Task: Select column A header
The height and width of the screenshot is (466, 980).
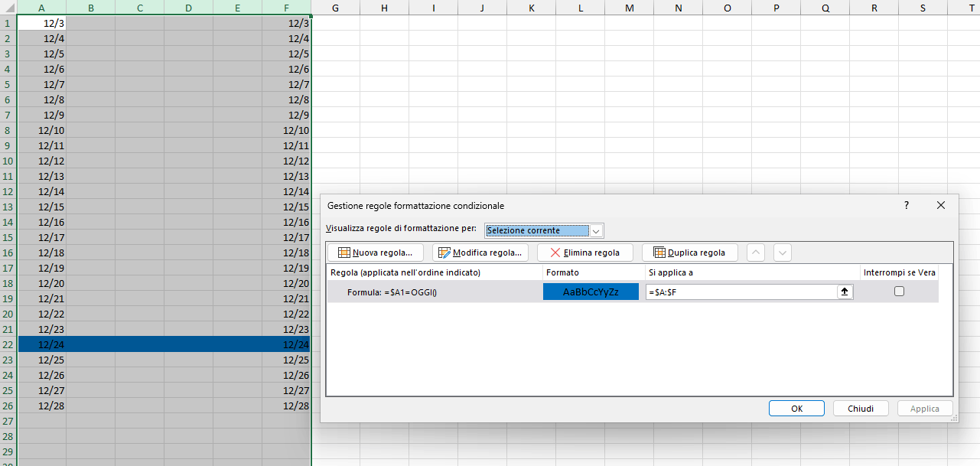Action: pos(41,8)
